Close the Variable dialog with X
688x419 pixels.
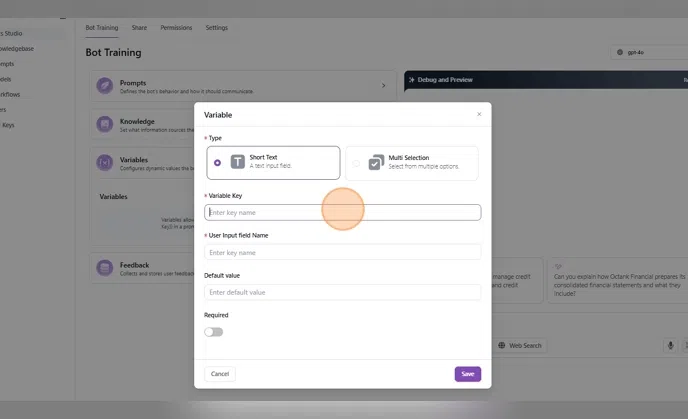(479, 114)
